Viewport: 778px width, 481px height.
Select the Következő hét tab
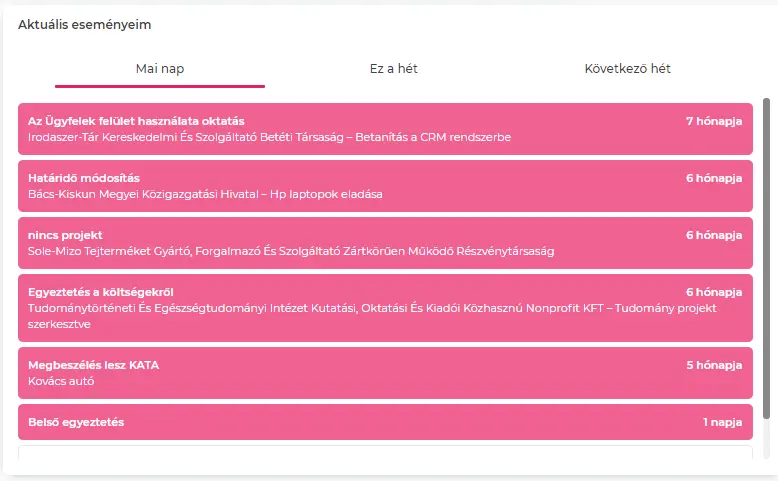coord(627,69)
